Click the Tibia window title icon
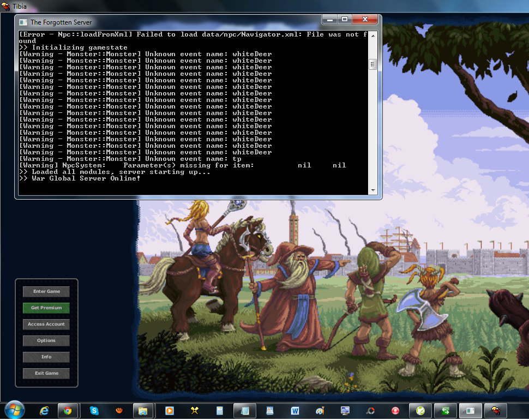 tap(5, 6)
